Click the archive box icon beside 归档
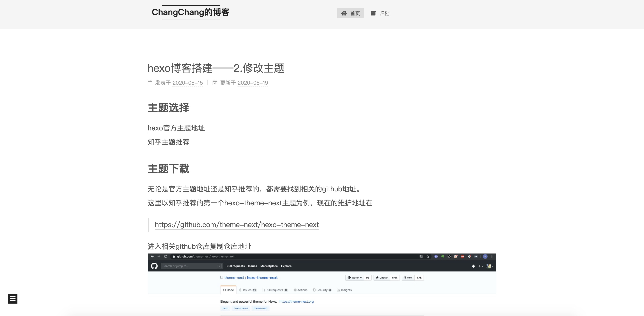This screenshot has height=316, width=644. 374,13
